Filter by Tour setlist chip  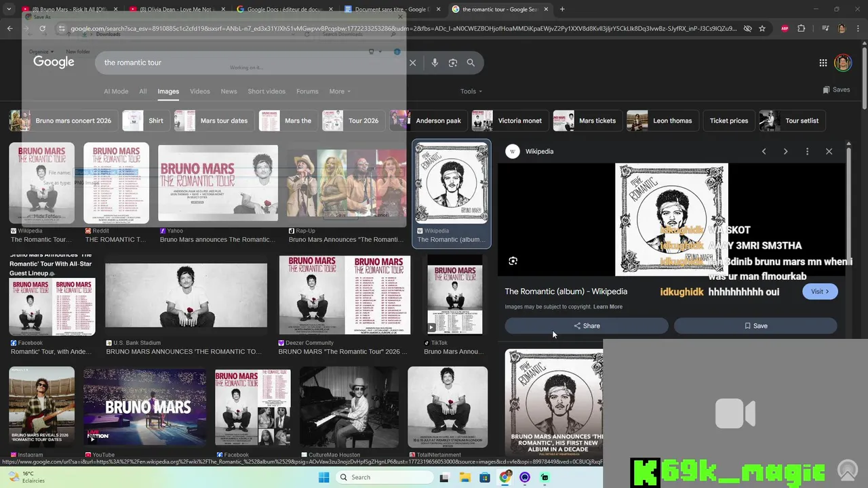[792, 121]
